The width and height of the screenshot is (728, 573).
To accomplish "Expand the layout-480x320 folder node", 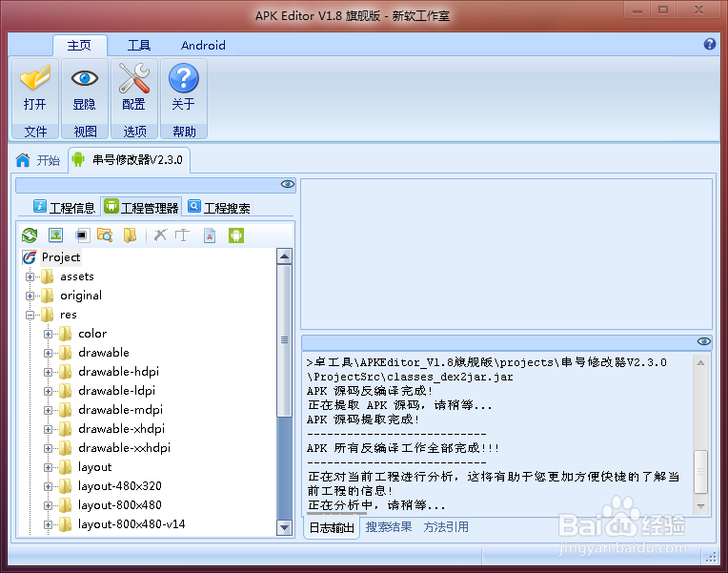I will click(x=48, y=486).
